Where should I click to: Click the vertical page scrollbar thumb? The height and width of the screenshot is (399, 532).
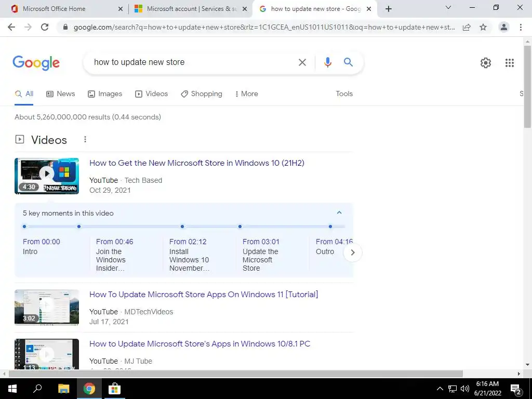tap(528, 87)
